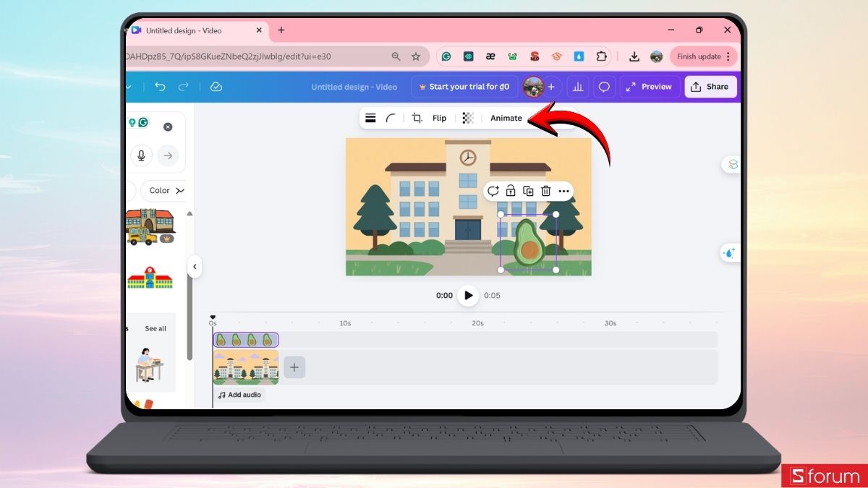The image size is (868, 488).
Task: Lock the selected avocado element
Action: coord(511,191)
